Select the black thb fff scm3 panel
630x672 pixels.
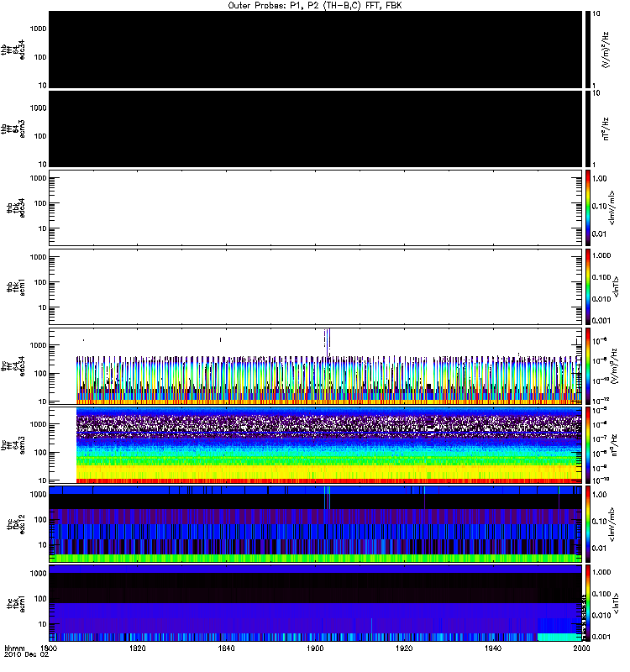(316, 129)
